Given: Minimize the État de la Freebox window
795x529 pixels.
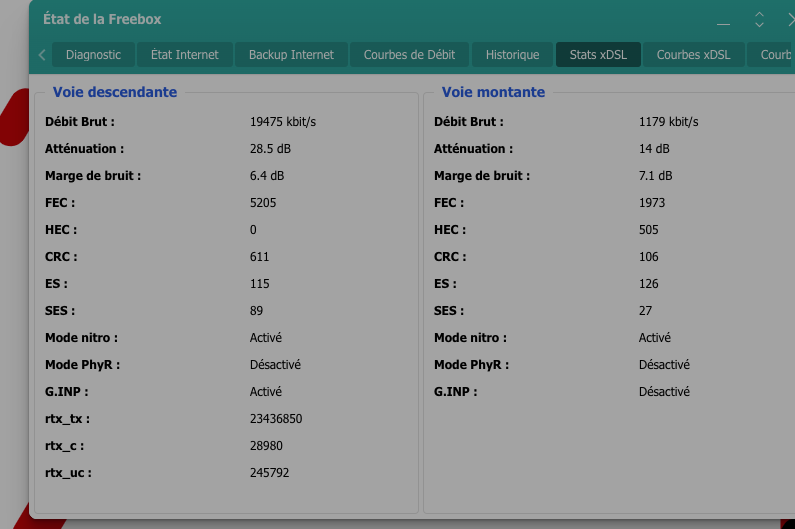Looking at the screenshot, I should point(724,21).
